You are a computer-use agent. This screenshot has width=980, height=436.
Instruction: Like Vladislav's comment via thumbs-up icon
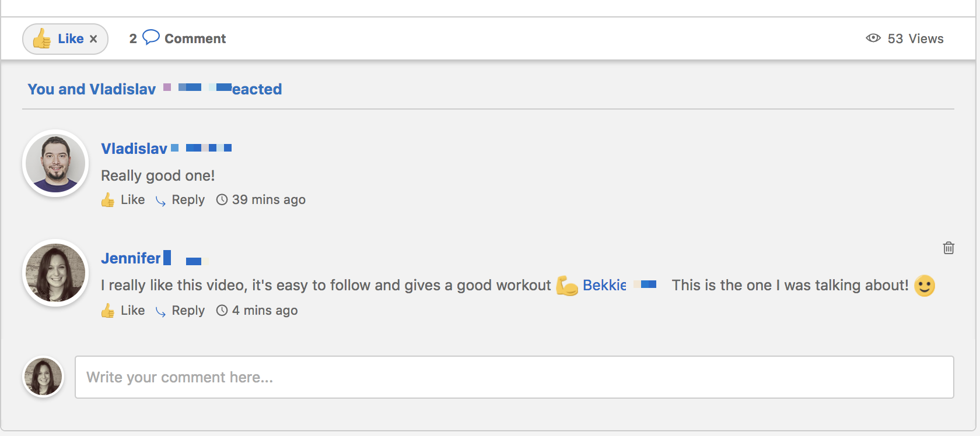[108, 200]
